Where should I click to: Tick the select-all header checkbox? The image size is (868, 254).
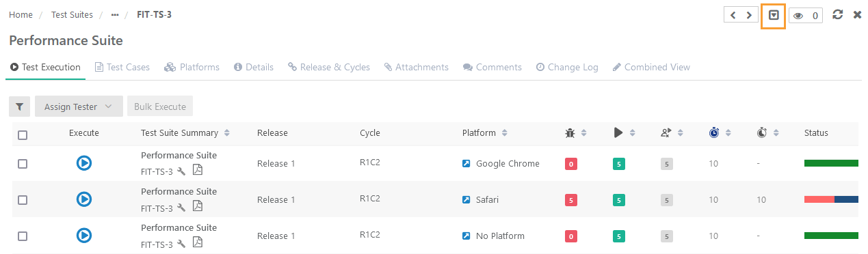(x=23, y=135)
